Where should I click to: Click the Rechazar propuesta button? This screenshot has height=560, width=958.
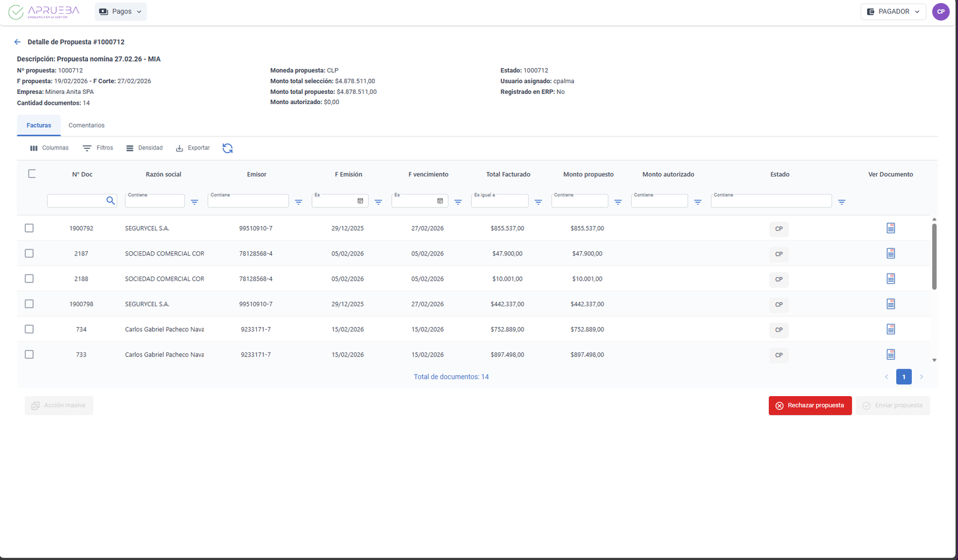[810, 406]
